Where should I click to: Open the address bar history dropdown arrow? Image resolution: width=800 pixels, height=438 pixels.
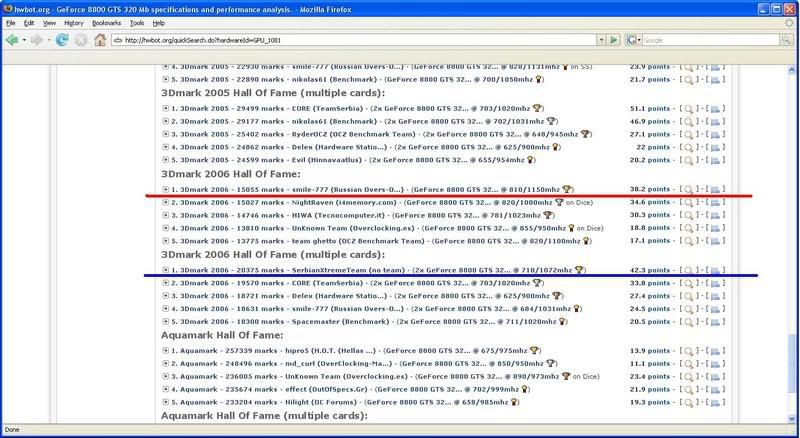[x=601, y=40]
